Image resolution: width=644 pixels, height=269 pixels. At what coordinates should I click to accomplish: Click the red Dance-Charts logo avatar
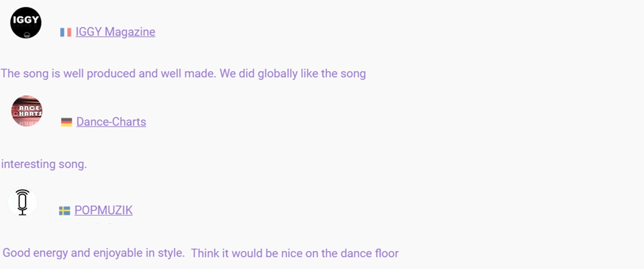pos(27,111)
